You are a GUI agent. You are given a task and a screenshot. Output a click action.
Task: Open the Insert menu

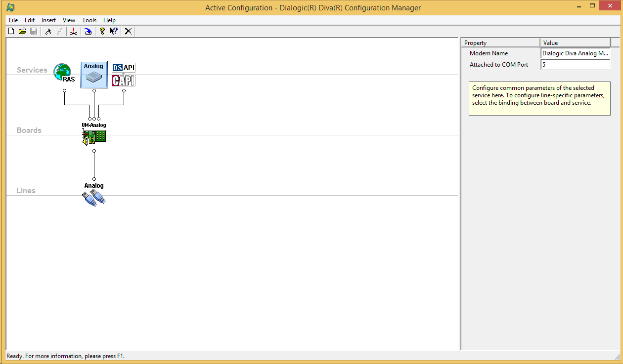click(48, 20)
